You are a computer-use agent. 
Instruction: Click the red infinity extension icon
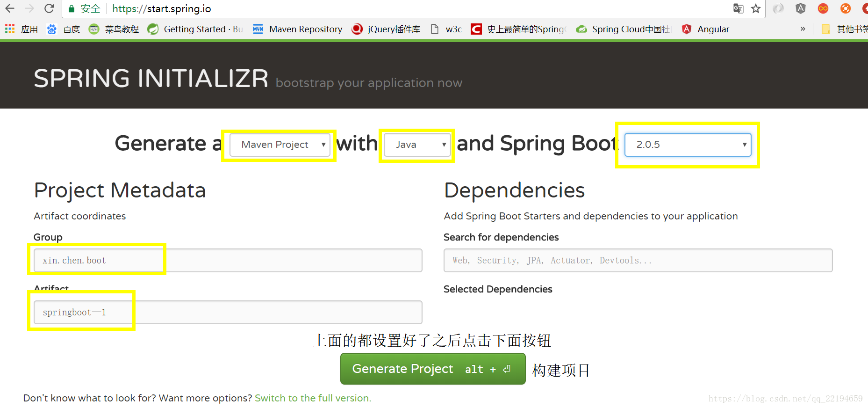[x=823, y=8]
